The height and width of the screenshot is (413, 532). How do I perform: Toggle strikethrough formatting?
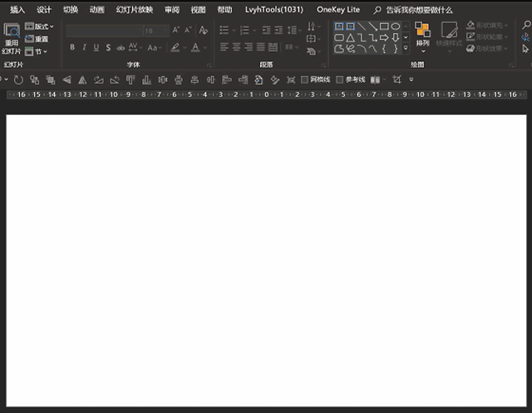[120, 48]
